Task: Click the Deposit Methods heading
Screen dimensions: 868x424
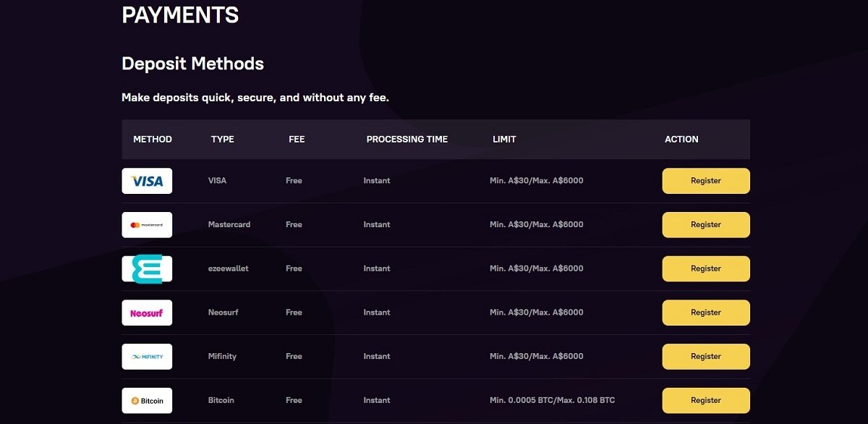Action: [192, 64]
